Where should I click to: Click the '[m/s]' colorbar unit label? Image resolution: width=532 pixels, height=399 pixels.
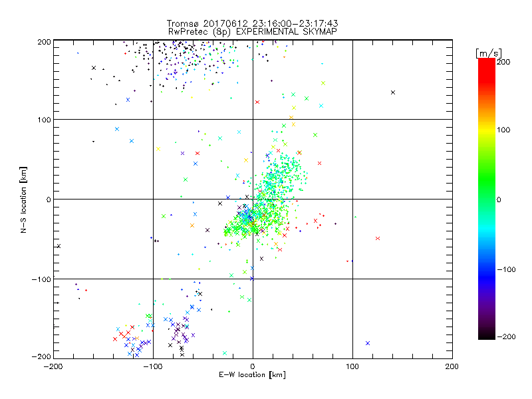pyautogui.click(x=489, y=53)
